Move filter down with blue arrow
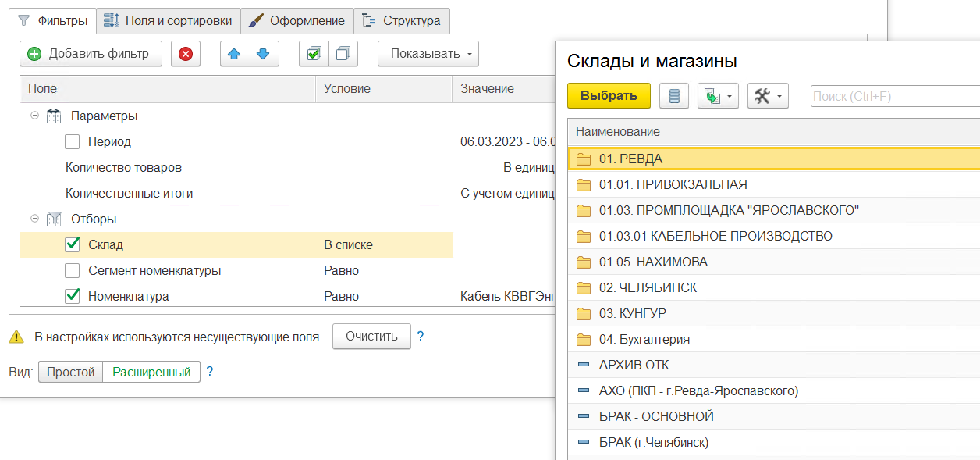 [x=264, y=54]
